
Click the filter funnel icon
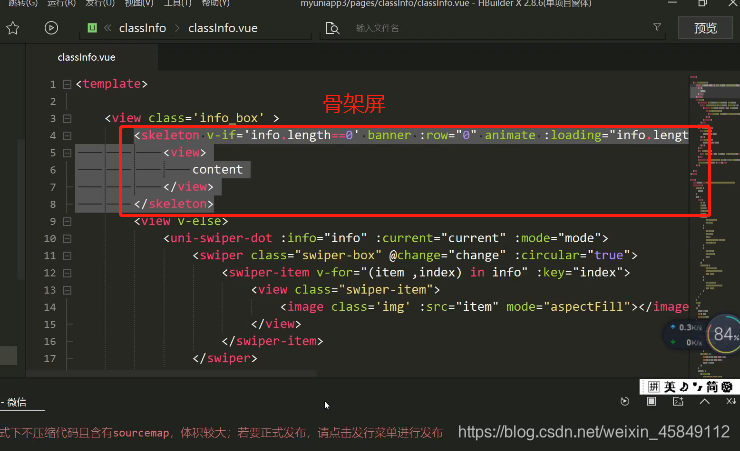pos(657,27)
